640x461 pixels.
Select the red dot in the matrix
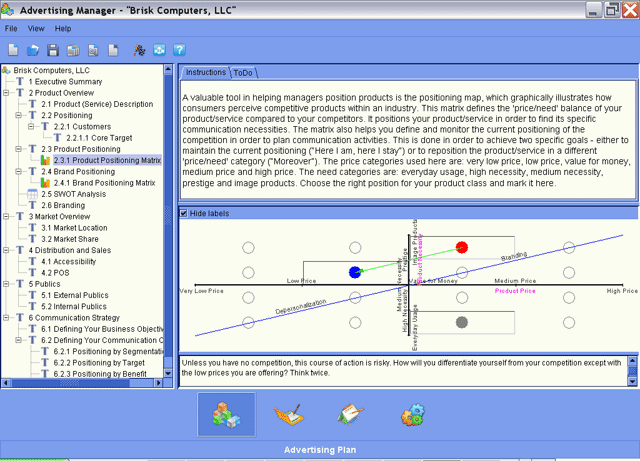tap(462, 247)
